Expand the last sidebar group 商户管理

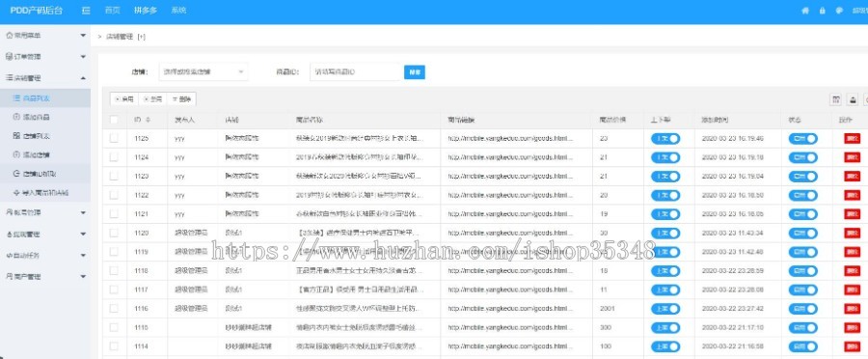coord(45,276)
